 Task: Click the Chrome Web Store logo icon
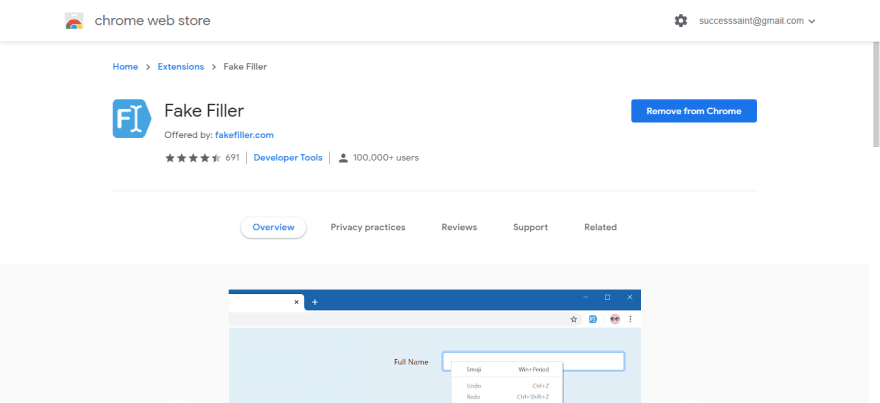(x=74, y=21)
